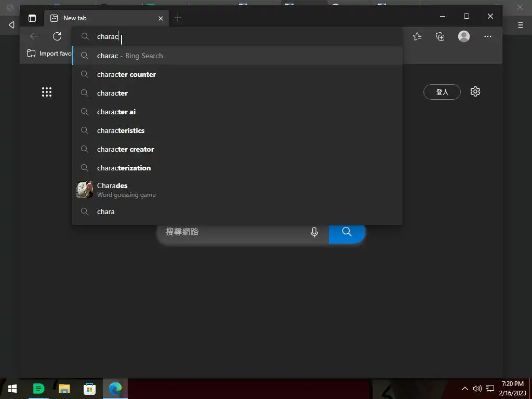Select the 'chara' suggestion
Image resolution: width=532 pixels, height=399 pixels.
tap(237, 211)
